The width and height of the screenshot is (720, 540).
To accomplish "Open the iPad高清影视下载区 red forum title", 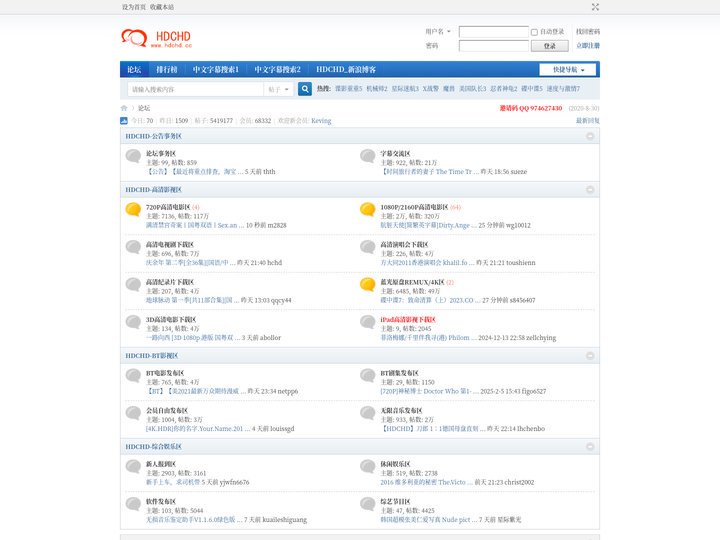I will 408,320.
